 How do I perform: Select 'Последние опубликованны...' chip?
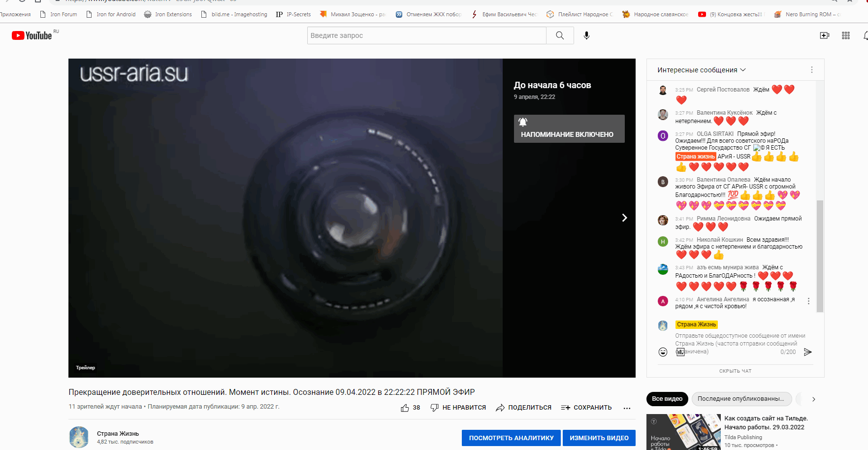point(740,399)
